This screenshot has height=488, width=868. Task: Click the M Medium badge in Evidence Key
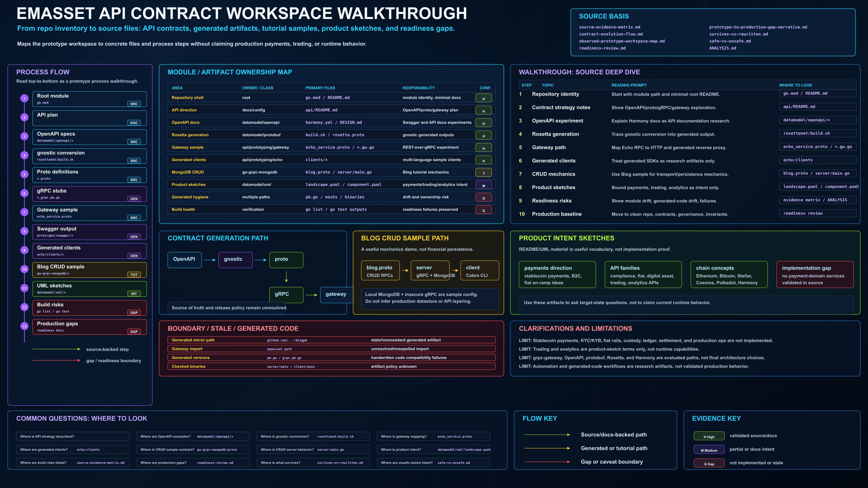coord(709,450)
